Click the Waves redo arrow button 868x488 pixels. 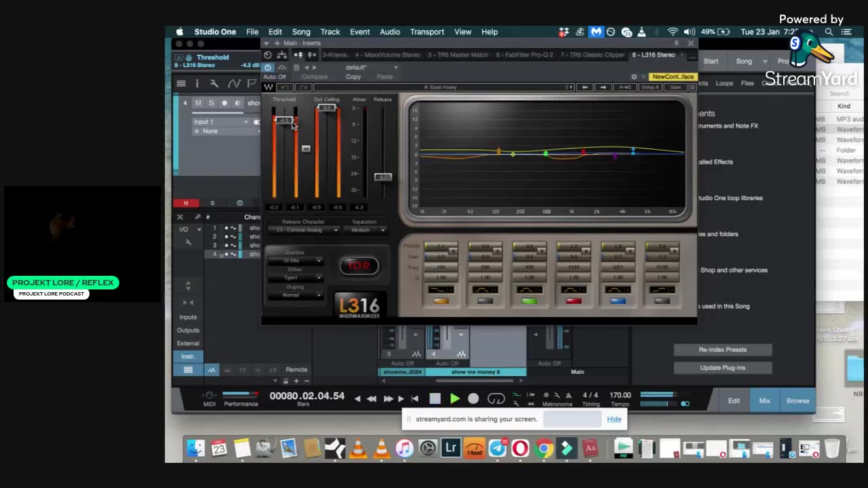[303, 87]
